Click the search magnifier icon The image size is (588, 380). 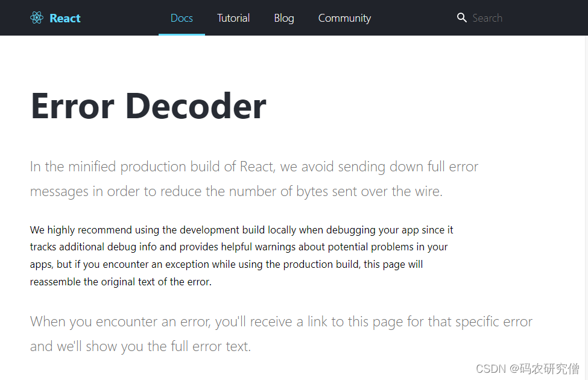462,18
